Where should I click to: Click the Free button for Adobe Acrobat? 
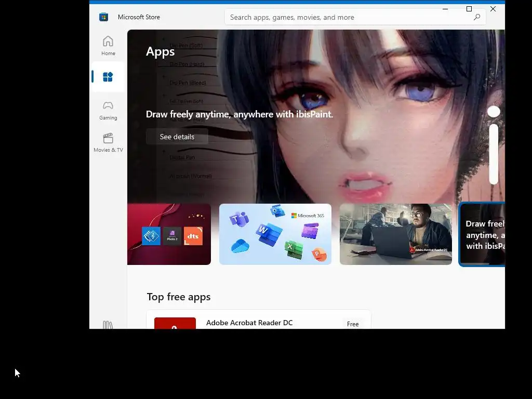point(353,324)
